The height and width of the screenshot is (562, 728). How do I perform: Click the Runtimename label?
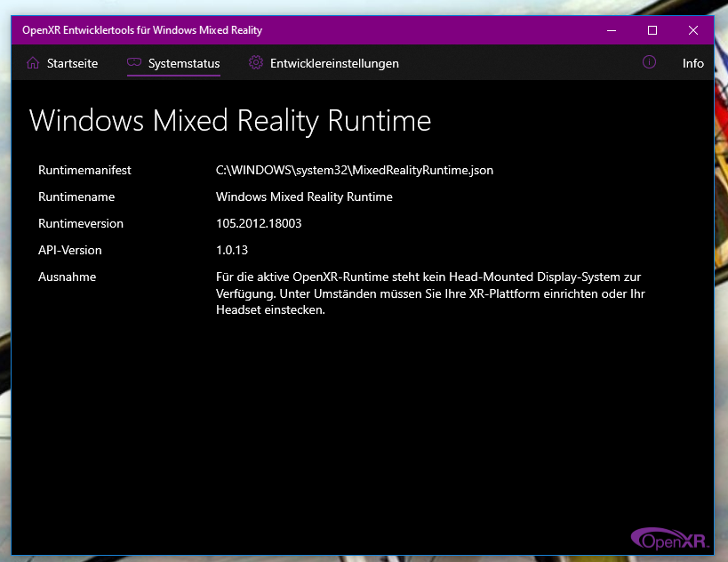(76, 197)
